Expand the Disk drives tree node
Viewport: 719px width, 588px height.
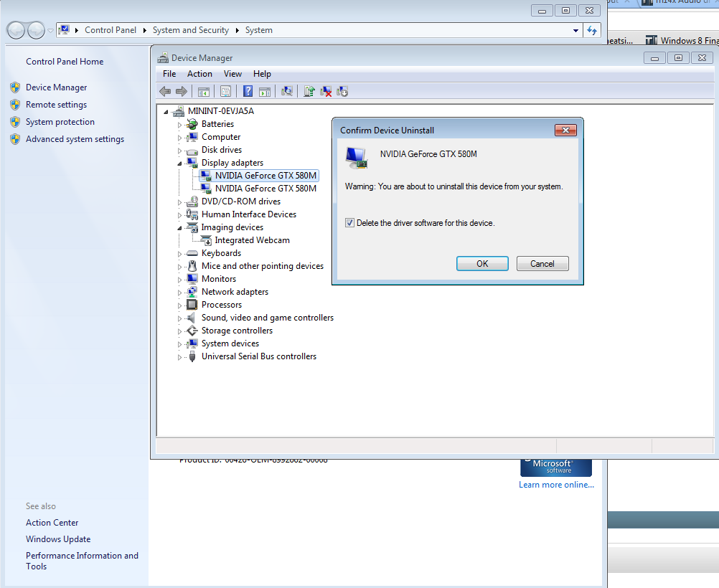tap(179, 151)
